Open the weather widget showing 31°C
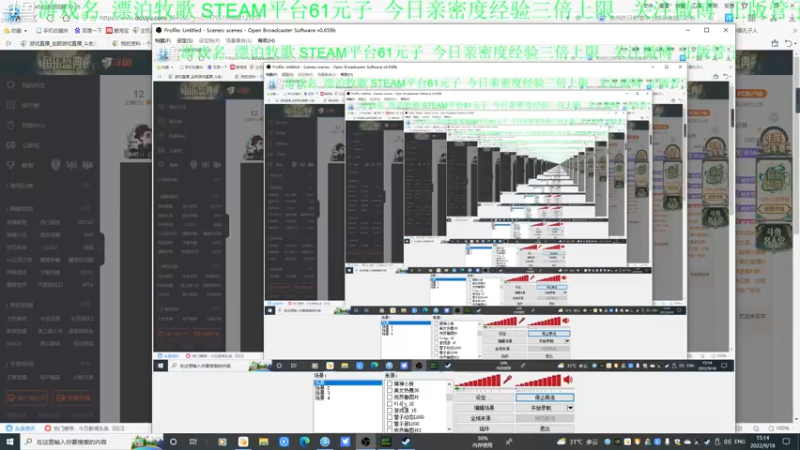The height and width of the screenshot is (450, 800). click(578, 442)
